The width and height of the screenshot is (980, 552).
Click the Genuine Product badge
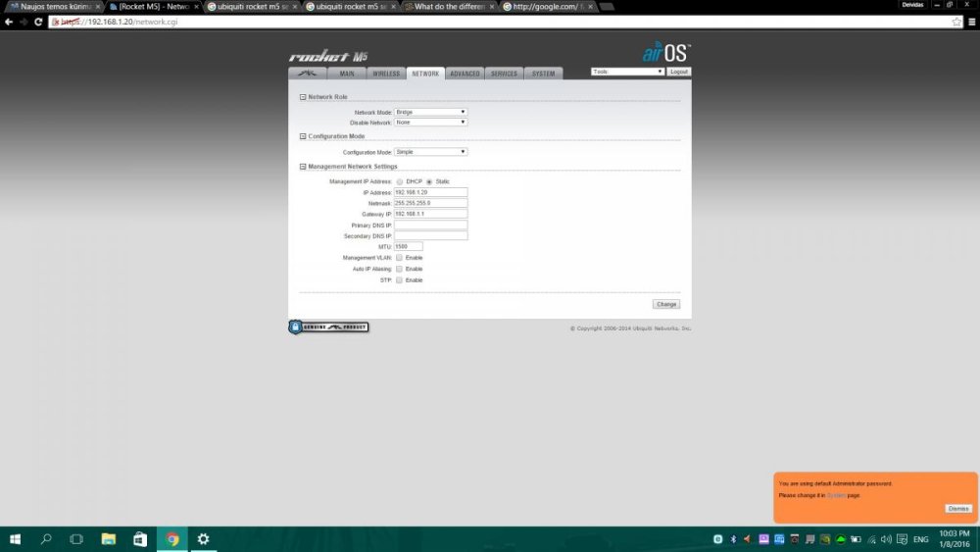pos(328,326)
